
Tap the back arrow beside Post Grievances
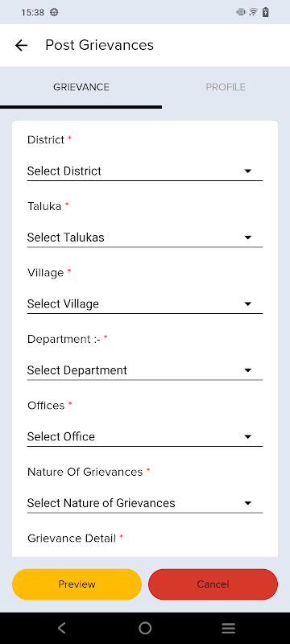coord(21,45)
